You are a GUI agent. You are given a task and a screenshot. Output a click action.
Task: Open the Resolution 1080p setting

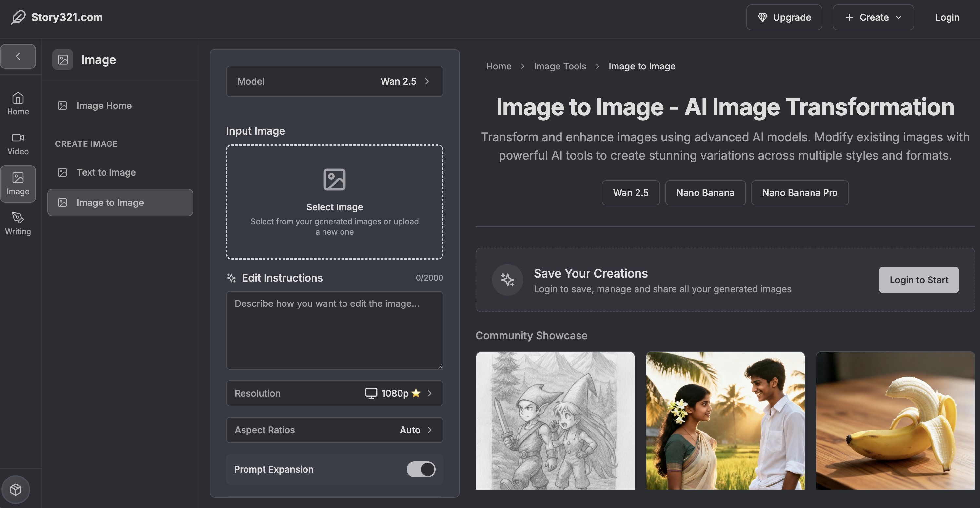pyautogui.click(x=334, y=393)
